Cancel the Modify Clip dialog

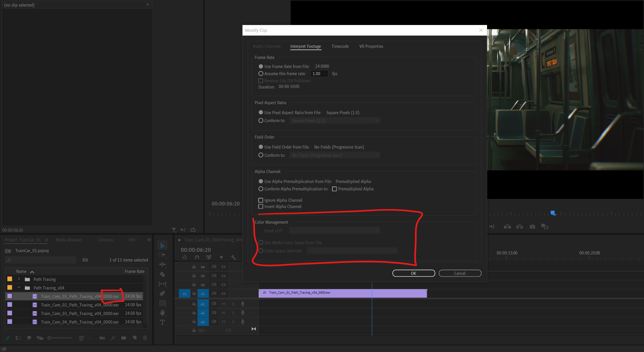pyautogui.click(x=460, y=273)
